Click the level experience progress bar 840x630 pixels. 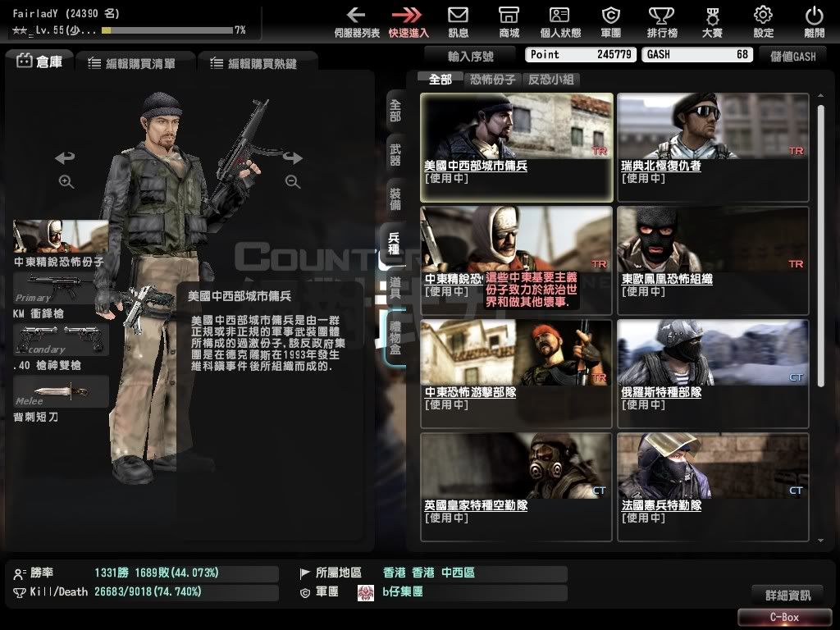click(167, 30)
